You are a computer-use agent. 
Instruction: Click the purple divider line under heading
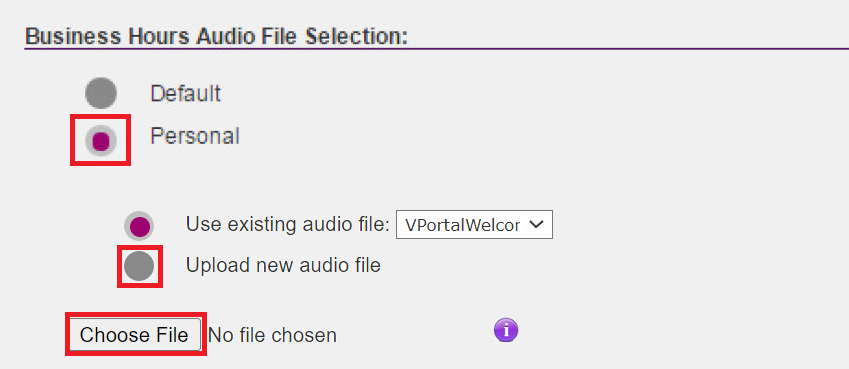436,49
